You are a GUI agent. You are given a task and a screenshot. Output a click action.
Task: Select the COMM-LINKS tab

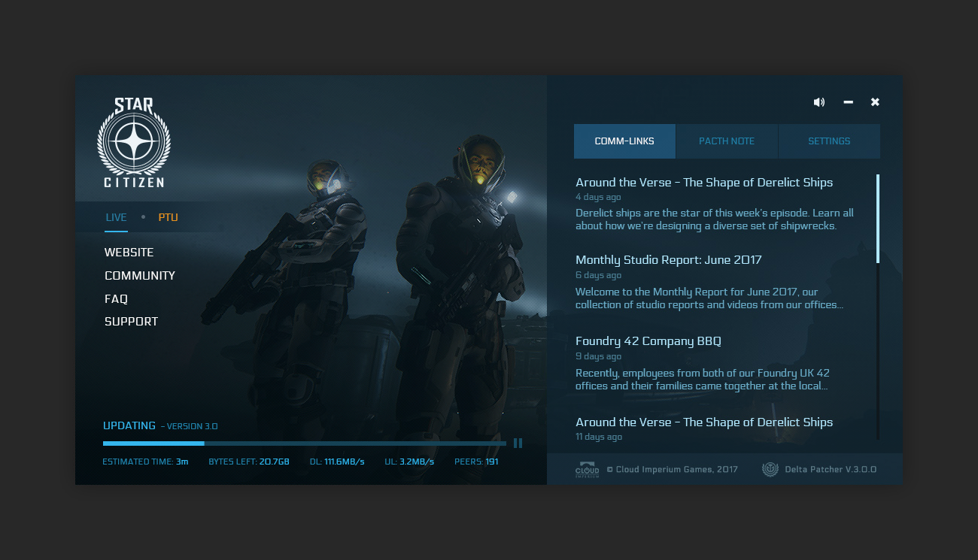[x=624, y=141]
